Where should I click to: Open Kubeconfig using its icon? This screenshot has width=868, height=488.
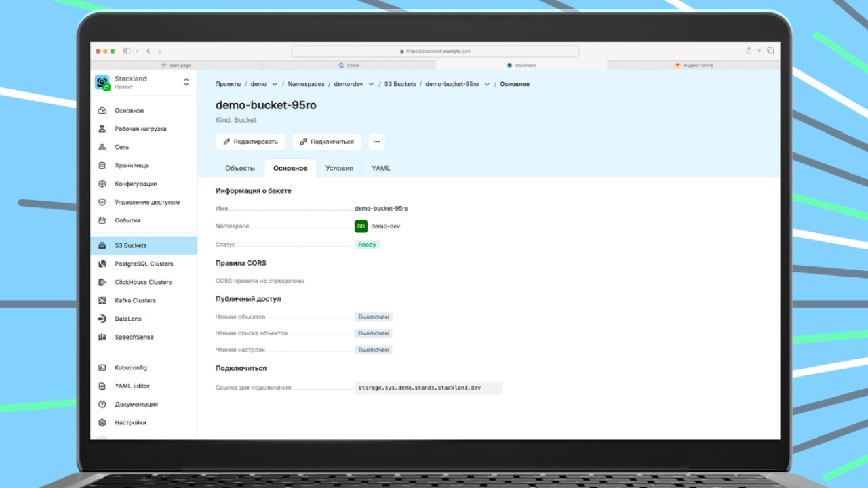102,367
